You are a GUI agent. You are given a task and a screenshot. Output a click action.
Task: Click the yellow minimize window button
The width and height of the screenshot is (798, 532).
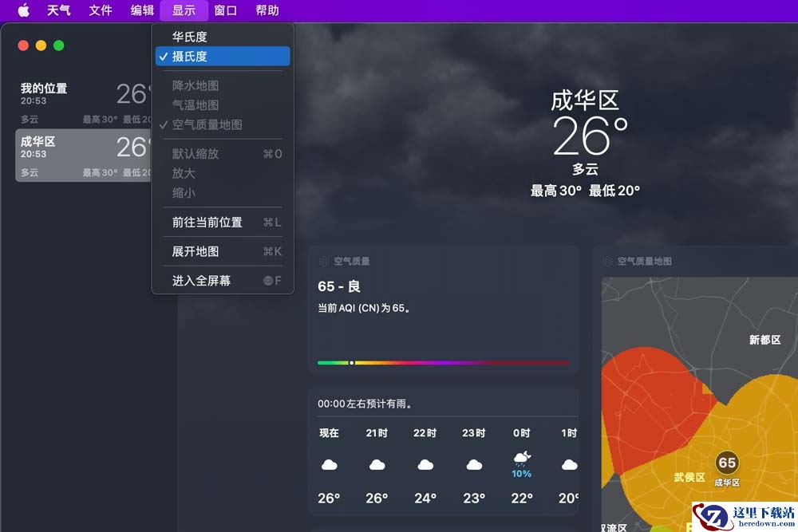41,45
